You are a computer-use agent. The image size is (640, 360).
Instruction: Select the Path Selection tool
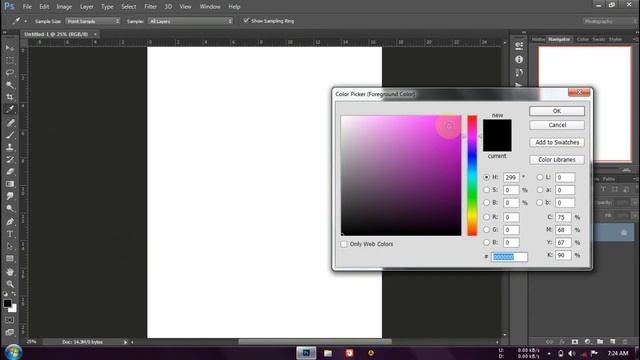tap(10, 246)
